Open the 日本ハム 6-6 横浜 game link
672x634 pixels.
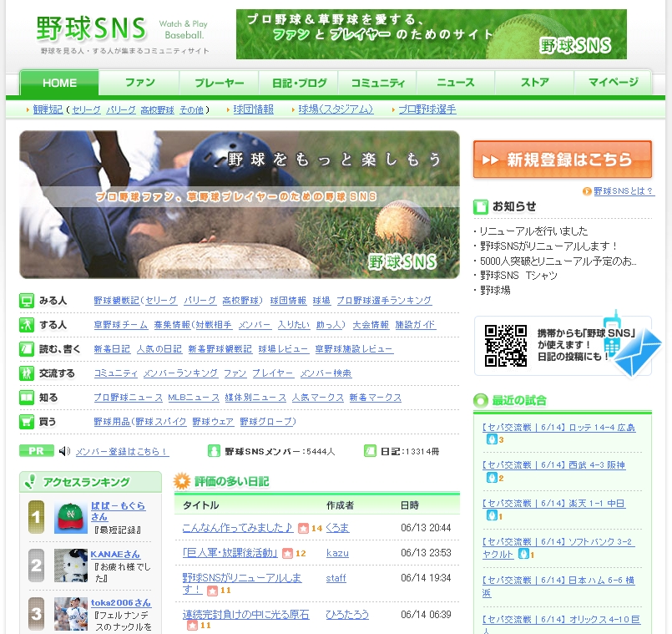coord(558,586)
